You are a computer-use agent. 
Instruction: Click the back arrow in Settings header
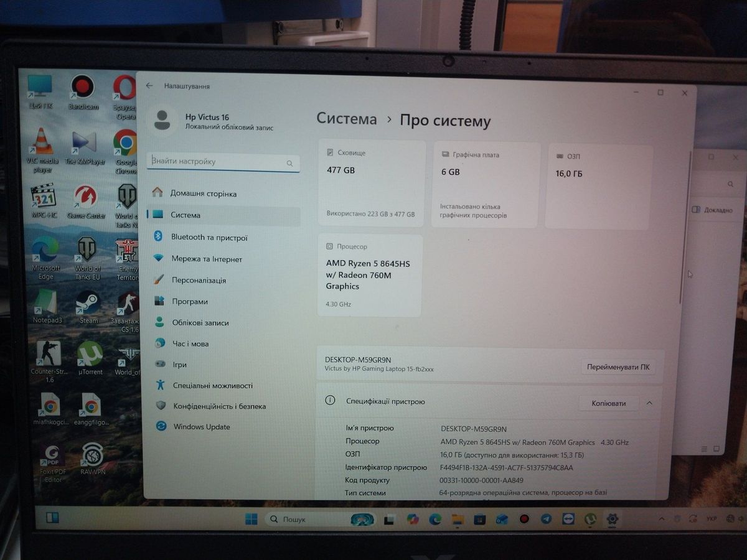click(149, 86)
